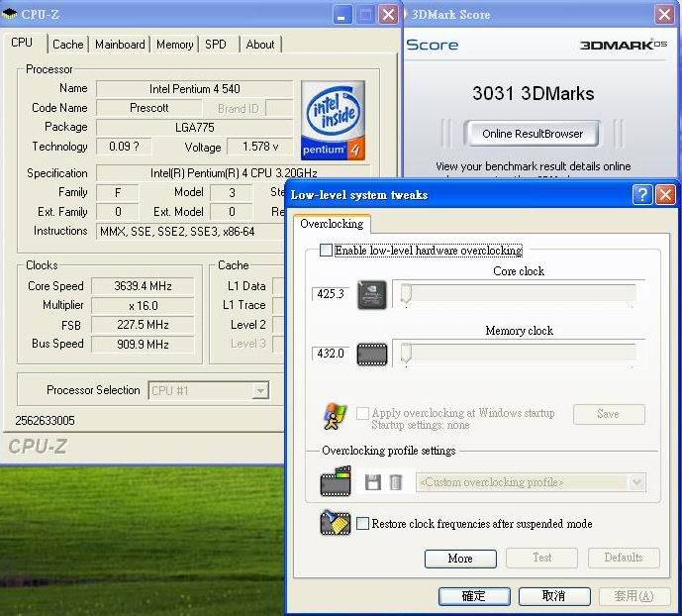Screen dimensions: 682x616
Task: Click the Online ResultBrowser button
Action: pyautogui.click(x=533, y=134)
